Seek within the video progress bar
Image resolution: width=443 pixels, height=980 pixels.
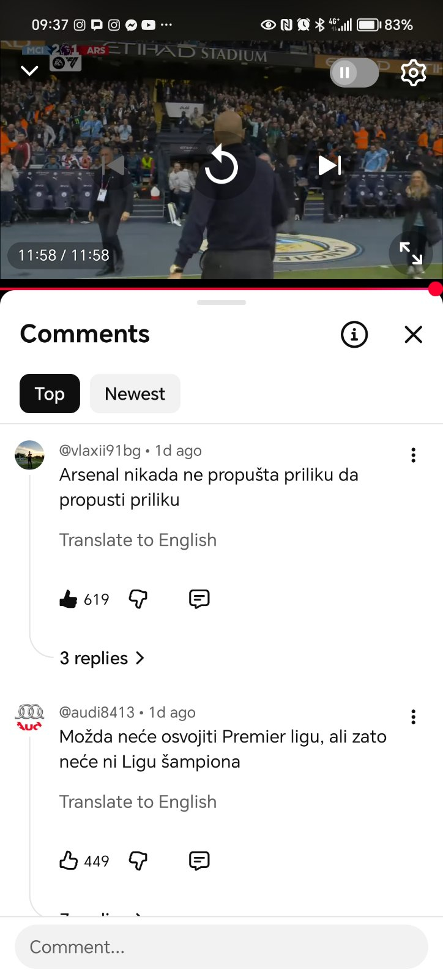[221, 285]
